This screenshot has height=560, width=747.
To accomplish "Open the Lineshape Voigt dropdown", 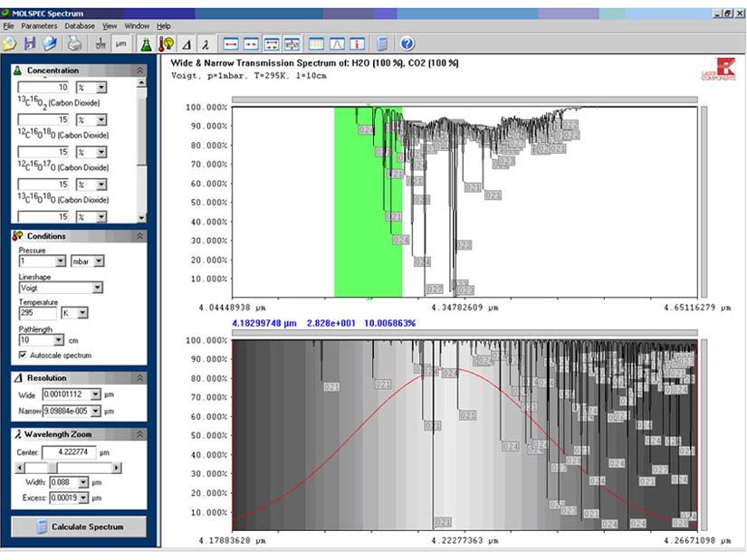I will pos(97,288).
